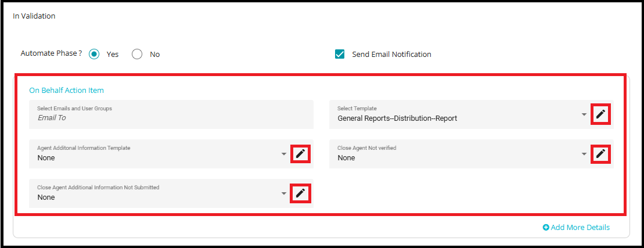The image size is (644, 248).
Task: Open Close Agent Additional Information Not Submitted arrow
Action: point(284,193)
